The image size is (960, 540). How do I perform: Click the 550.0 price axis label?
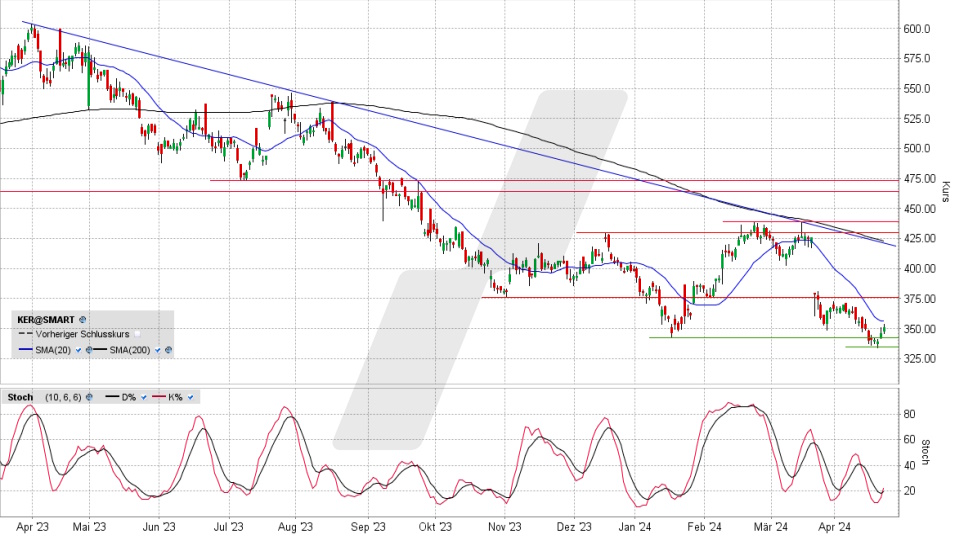[x=917, y=89]
